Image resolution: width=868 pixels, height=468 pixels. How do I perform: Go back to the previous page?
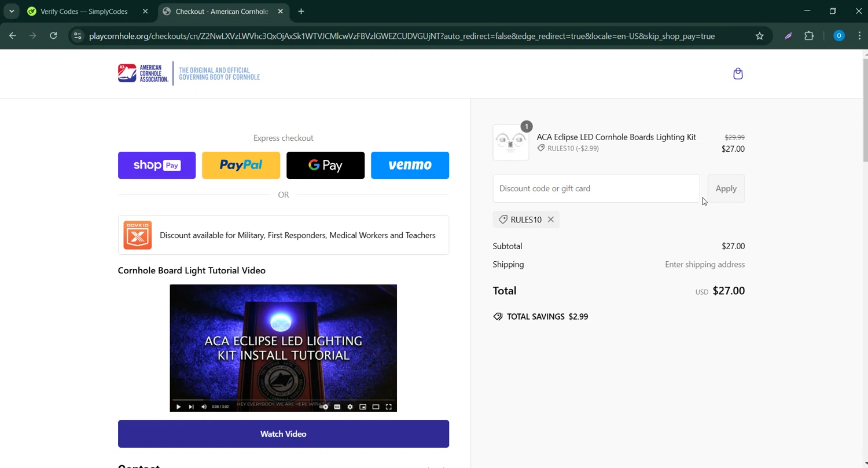(x=13, y=36)
